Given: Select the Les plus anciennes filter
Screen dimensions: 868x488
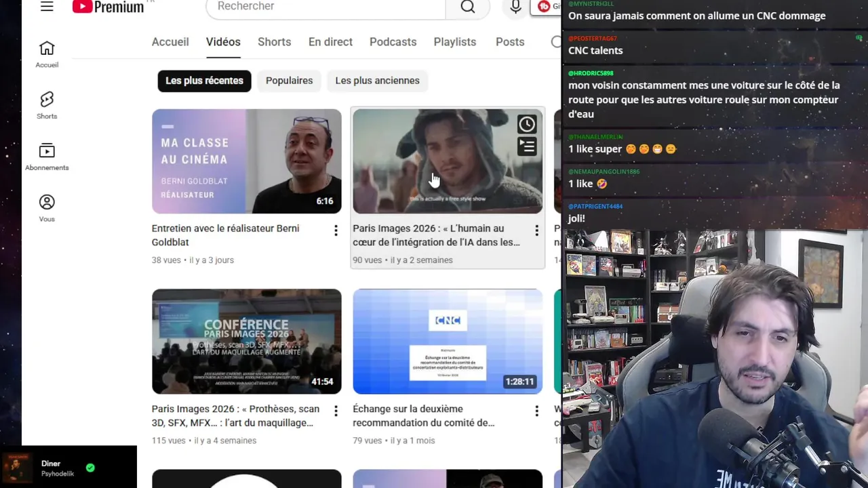Looking at the screenshot, I should [377, 81].
